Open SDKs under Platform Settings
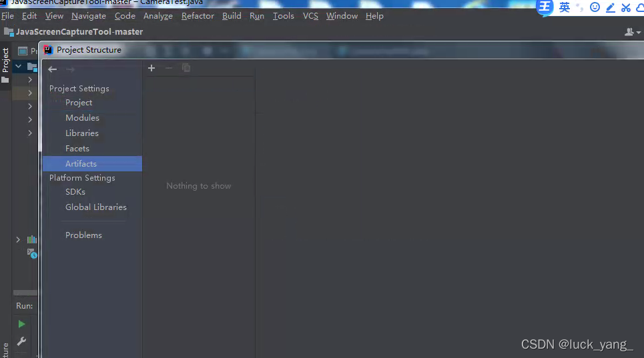The width and height of the screenshot is (644, 358). click(75, 192)
